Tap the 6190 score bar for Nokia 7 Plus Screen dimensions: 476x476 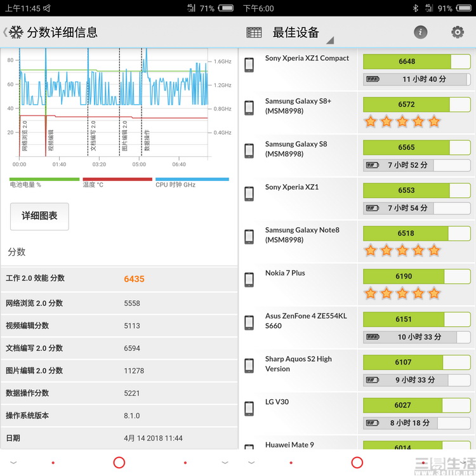417,277
